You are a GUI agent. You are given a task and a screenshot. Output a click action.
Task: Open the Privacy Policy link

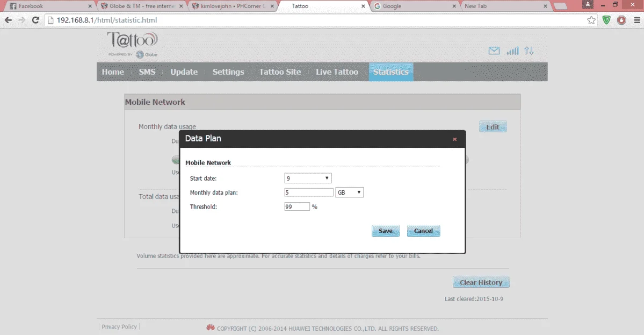[119, 327]
